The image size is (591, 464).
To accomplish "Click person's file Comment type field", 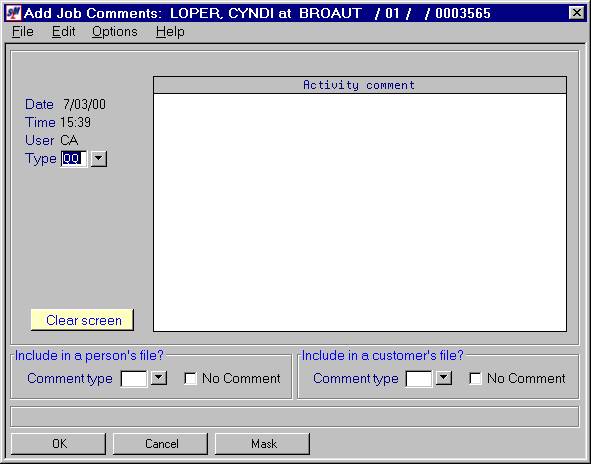I will click(x=134, y=378).
